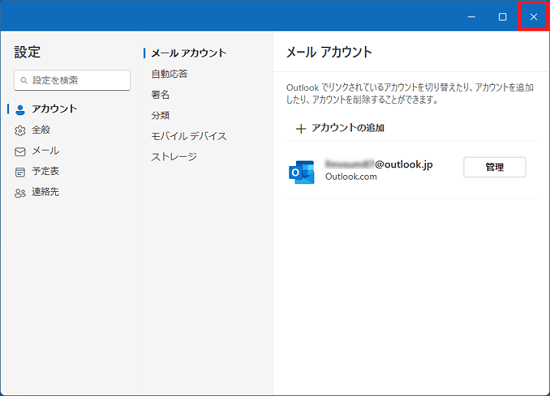Screen dimensions: 550x396
Task: Focus the 設定を検索 search field
Action: click(x=72, y=80)
